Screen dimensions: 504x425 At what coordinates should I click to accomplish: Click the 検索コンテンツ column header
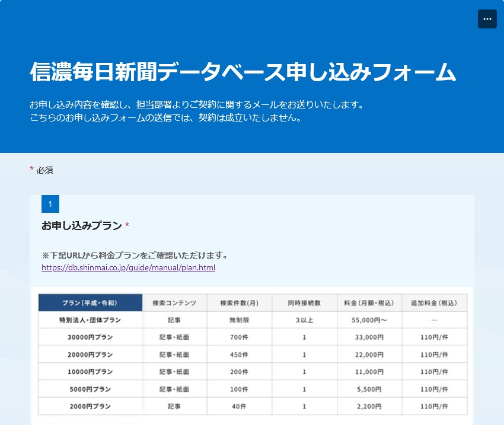pyautogui.click(x=174, y=303)
